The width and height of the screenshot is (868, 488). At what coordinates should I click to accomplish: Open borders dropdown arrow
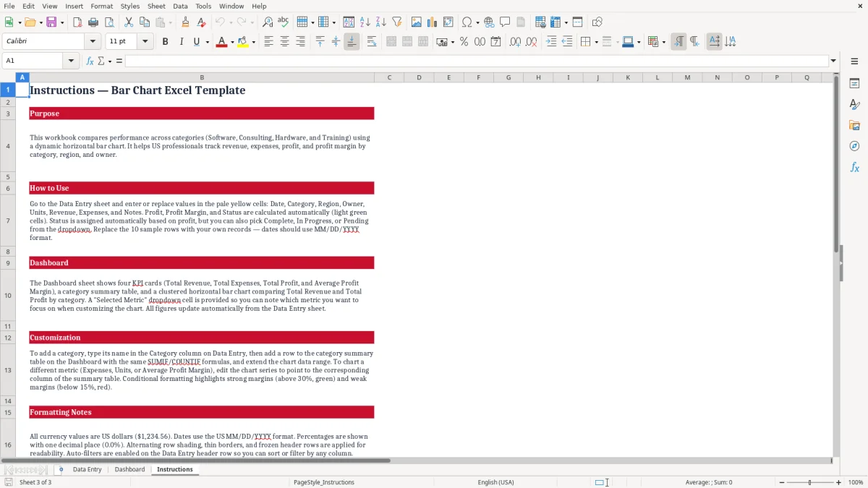(x=596, y=42)
